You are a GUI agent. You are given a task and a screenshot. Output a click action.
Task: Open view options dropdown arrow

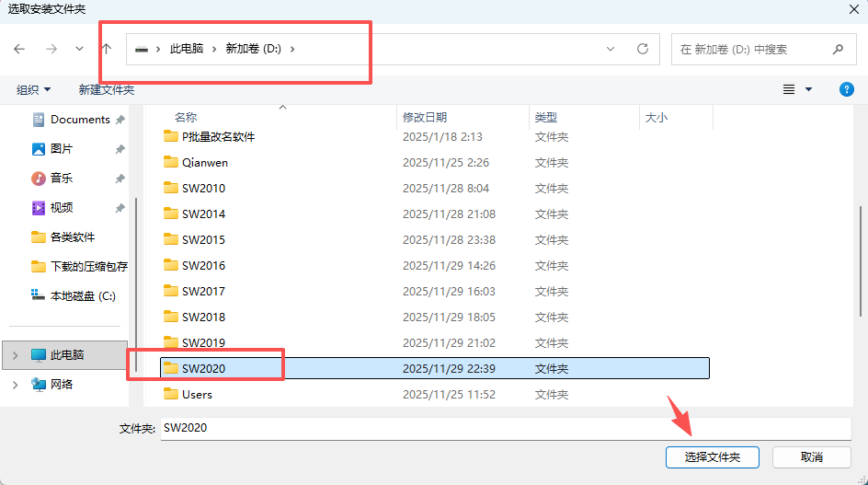pyautogui.click(x=808, y=89)
